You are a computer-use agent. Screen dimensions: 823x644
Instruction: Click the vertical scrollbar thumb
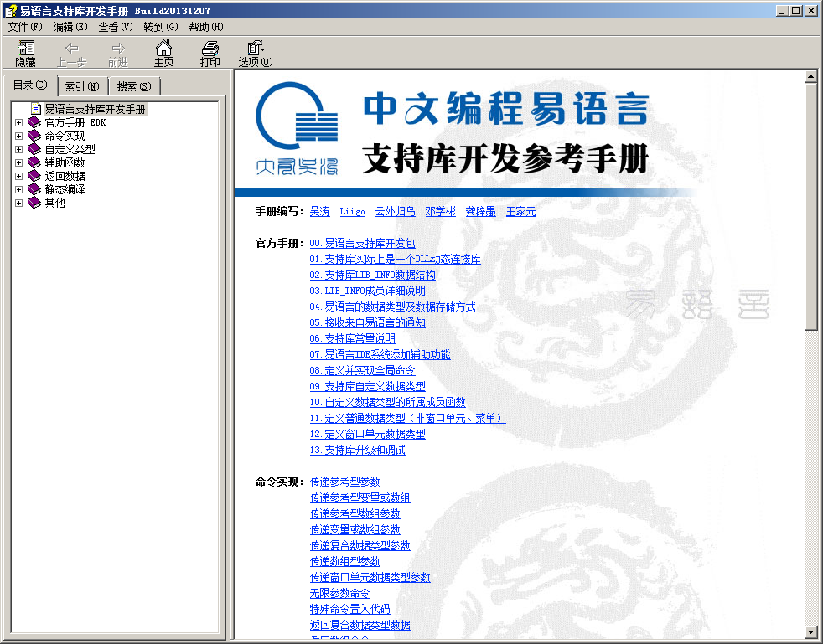[x=811, y=207]
